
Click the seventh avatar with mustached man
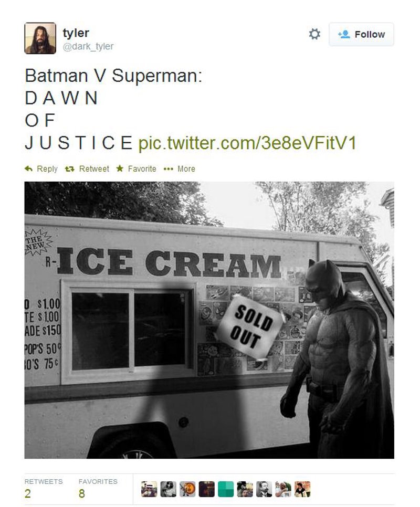[264, 489]
